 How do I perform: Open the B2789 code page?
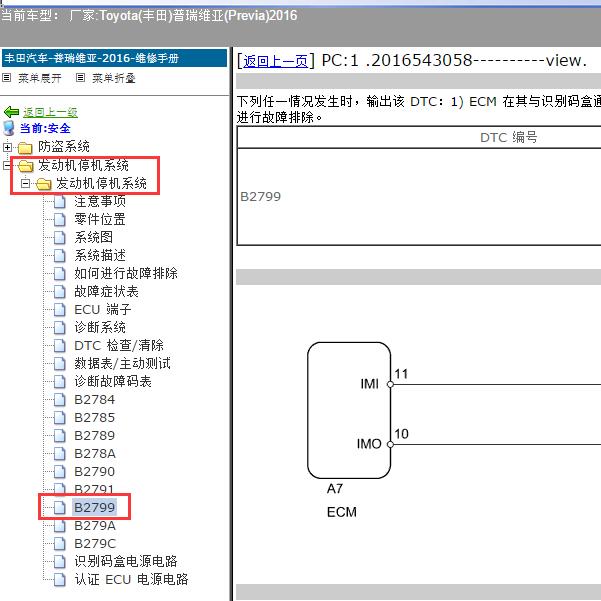click(x=95, y=435)
